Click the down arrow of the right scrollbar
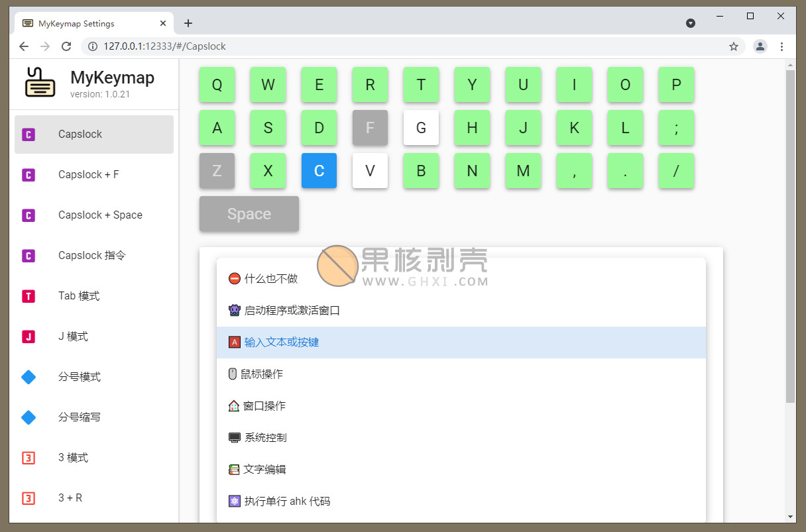The image size is (806, 532). [x=791, y=517]
